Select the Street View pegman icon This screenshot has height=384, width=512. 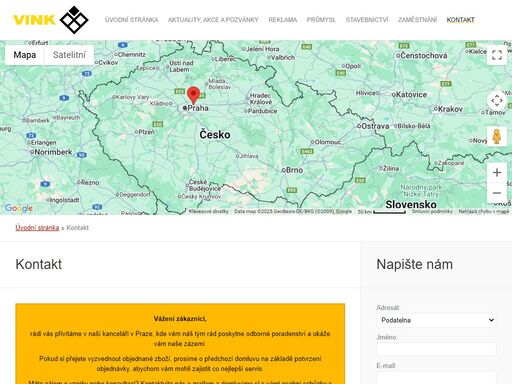[x=497, y=136]
